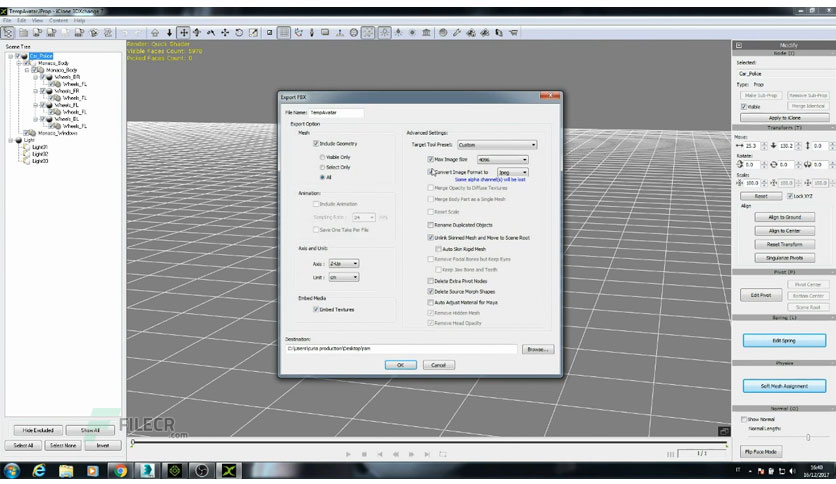Open the Max Image Size value dropdown
Image resolution: width=836 pixels, height=484 pixels.
click(503, 159)
